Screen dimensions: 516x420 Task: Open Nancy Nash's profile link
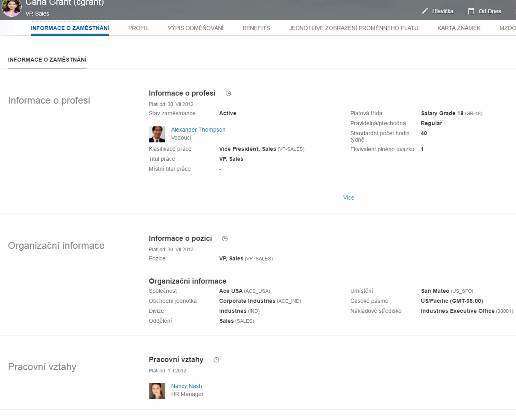click(x=186, y=386)
